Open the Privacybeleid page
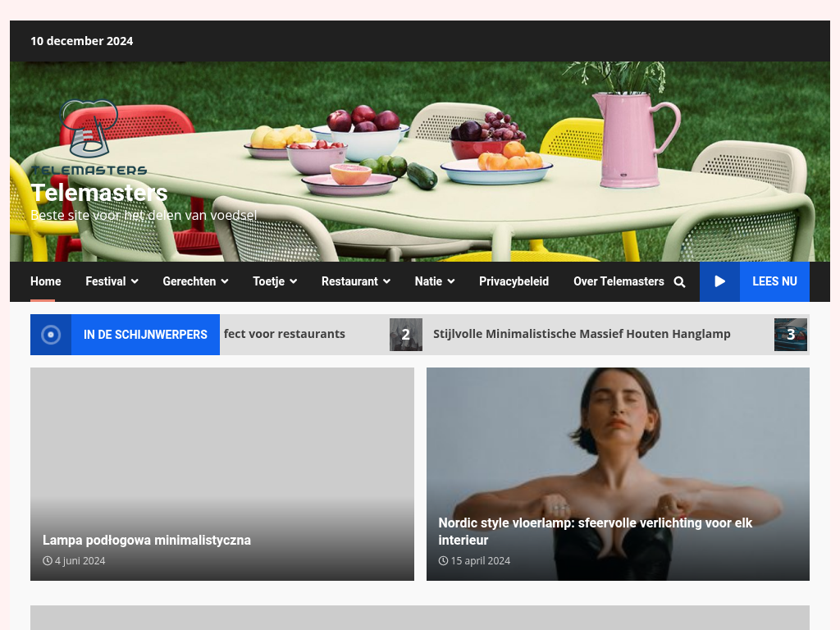 click(x=514, y=281)
